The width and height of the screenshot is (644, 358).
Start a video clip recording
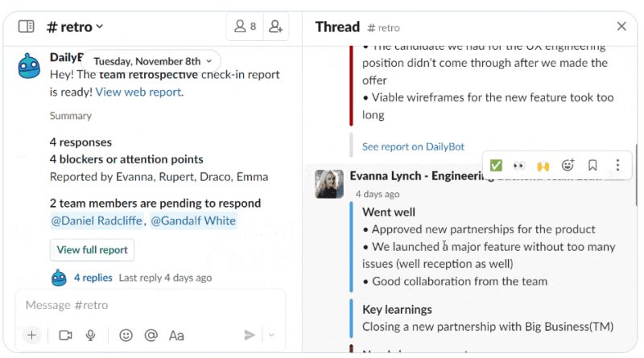point(65,335)
